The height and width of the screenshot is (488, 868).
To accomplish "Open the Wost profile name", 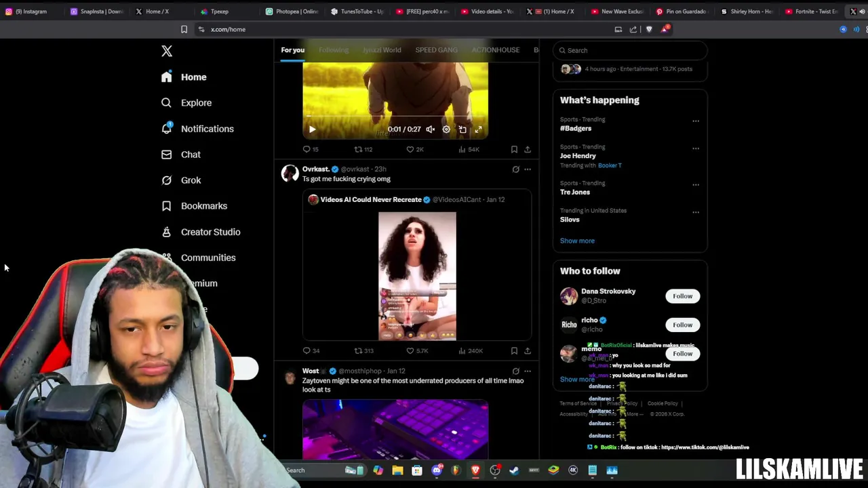I will pos(311,371).
